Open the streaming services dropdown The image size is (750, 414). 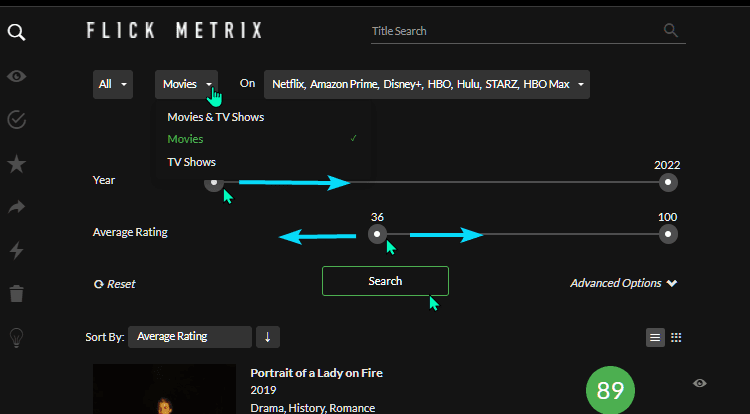click(426, 84)
